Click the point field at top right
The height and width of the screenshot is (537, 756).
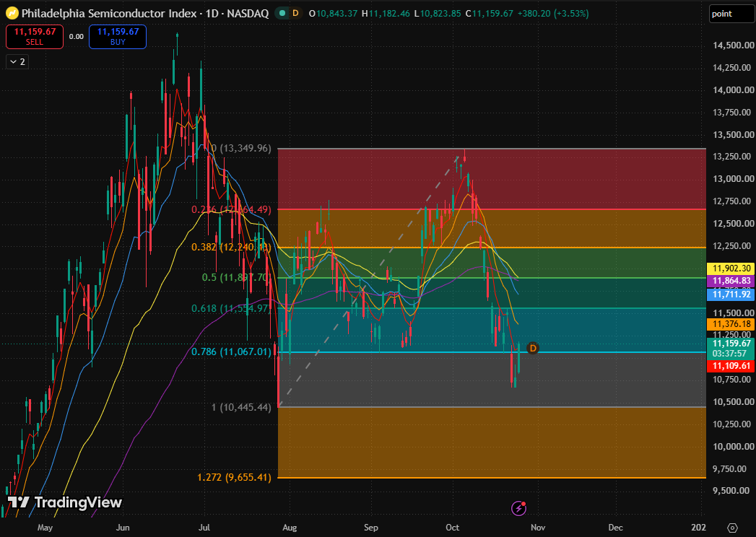(x=731, y=14)
